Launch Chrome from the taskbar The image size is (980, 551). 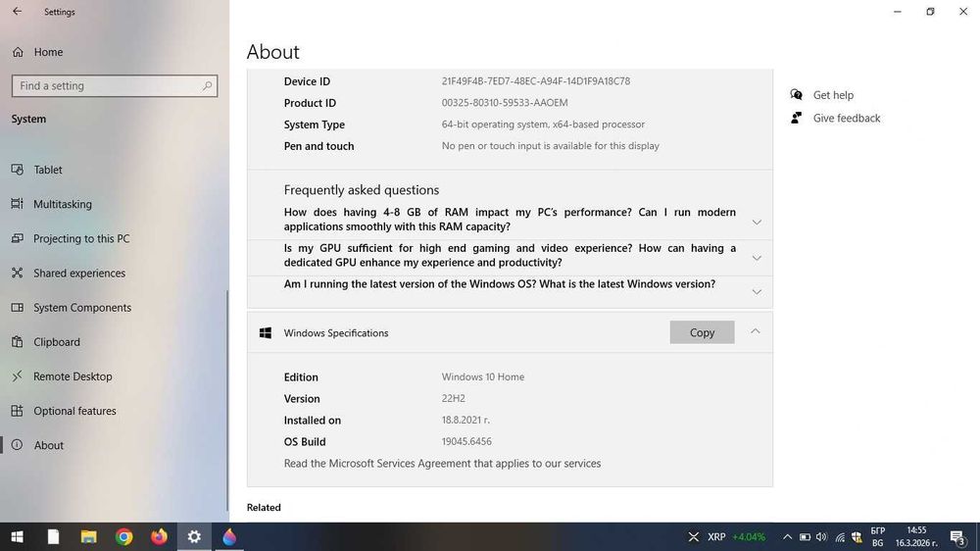point(123,536)
